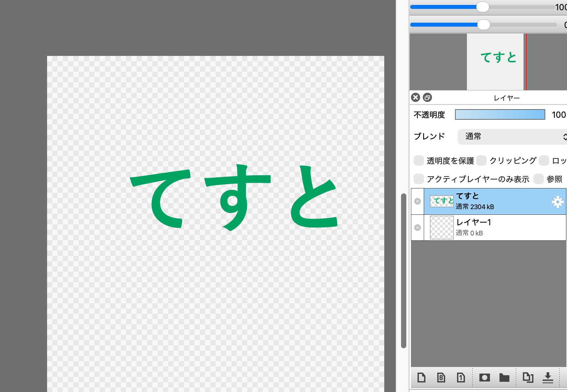Enable the クリッピング option
This screenshot has height=392, width=567.
pos(482,160)
